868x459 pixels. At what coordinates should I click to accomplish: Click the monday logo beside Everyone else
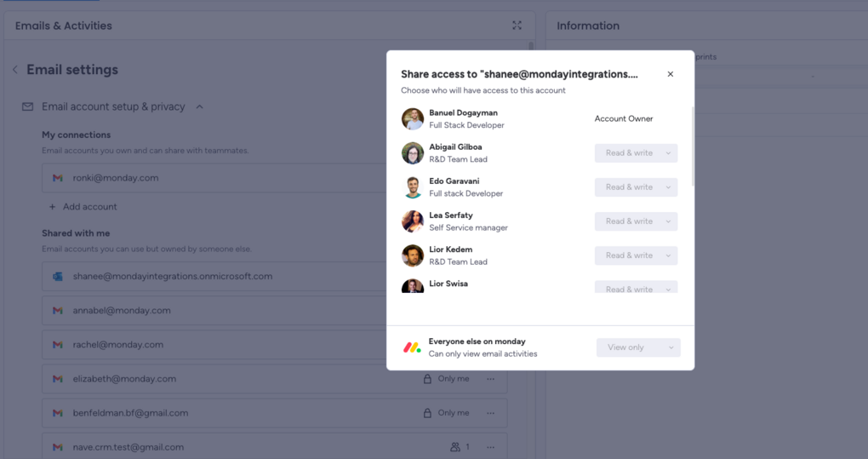click(412, 347)
